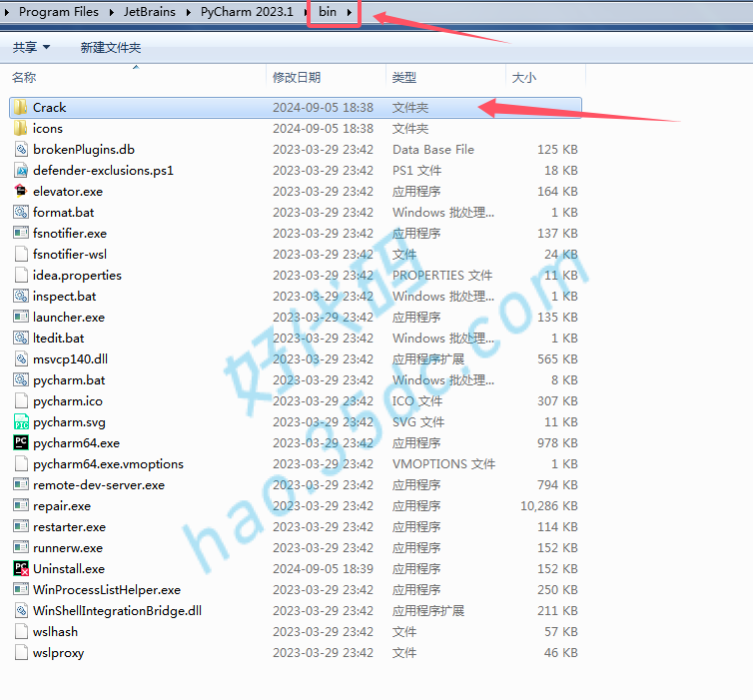Go to PyCharm 2023.1 in address bar
The height and width of the screenshot is (700, 753).
tap(247, 12)
